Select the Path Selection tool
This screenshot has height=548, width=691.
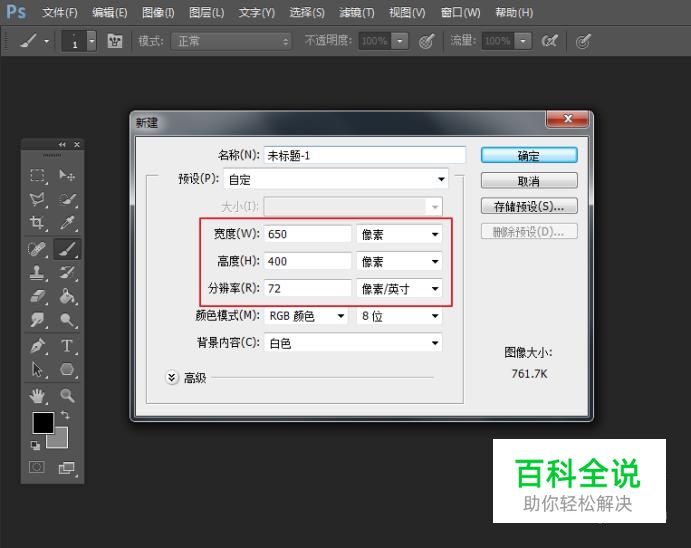[37, 369]
